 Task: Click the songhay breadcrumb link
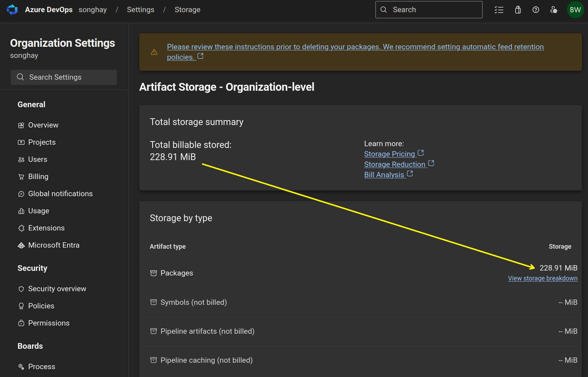93,10
